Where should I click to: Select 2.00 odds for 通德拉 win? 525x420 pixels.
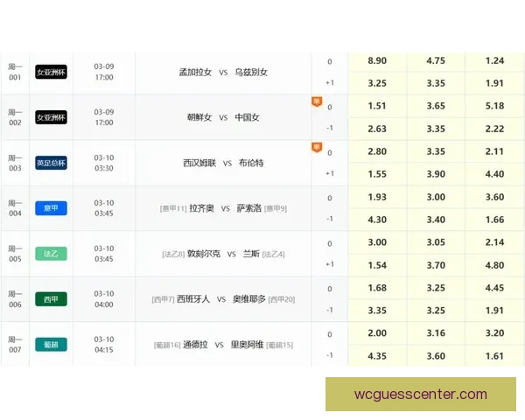[x=377, y=333]
